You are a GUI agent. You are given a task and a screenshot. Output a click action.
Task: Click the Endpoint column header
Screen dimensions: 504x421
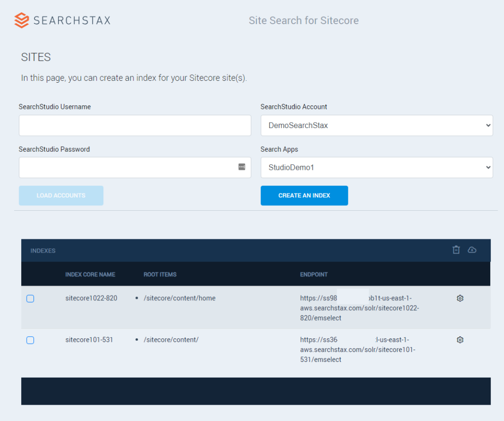click(x=314, y=274)
